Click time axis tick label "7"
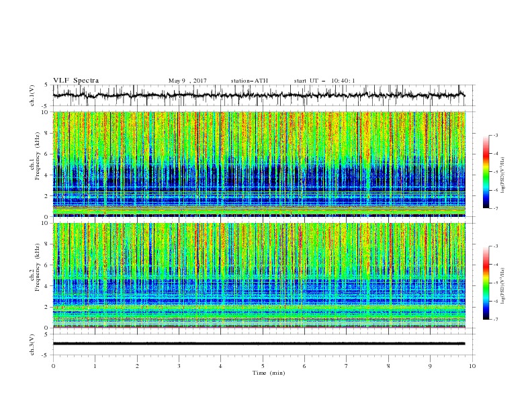Viewport: 532px width, 411px height. coord(347,366)
